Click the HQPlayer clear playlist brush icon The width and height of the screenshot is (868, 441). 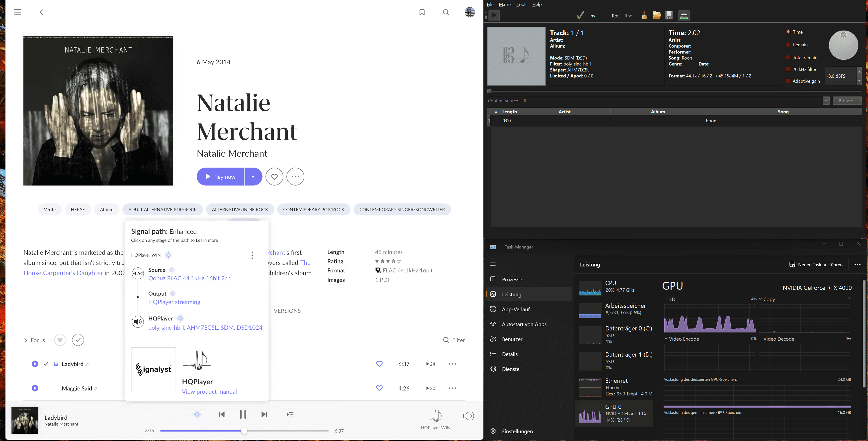tap(644, 15)
